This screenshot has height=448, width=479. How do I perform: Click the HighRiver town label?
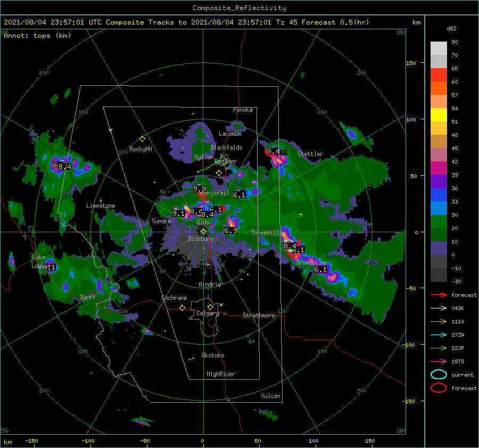[x=221, y=374]
